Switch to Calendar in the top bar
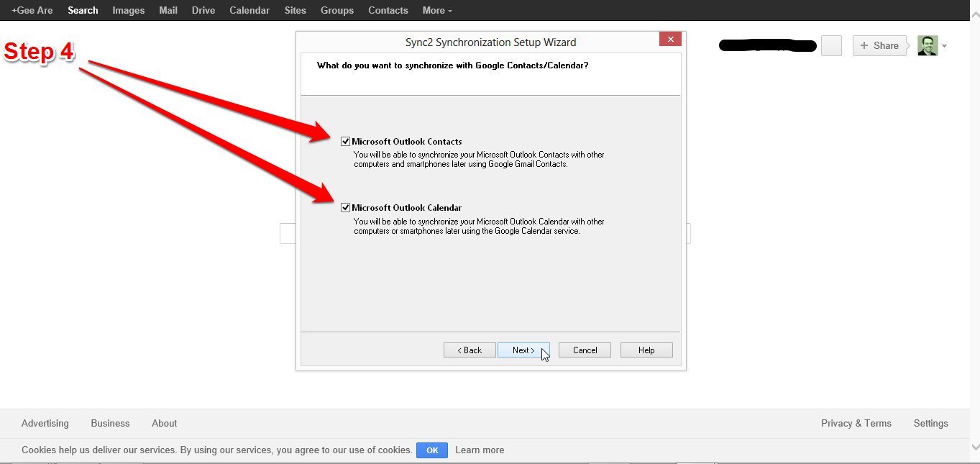Screen dimensions: 980x464 (x=249, y=10)
